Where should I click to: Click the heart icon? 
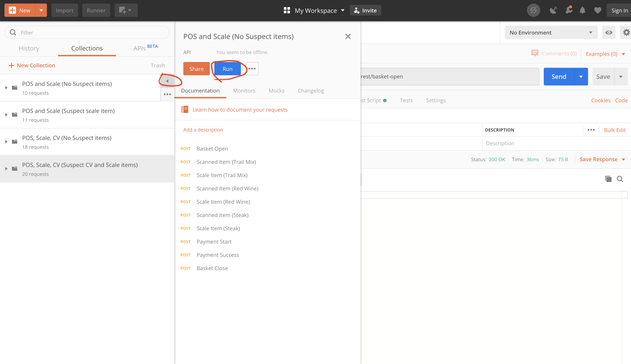(x=598, y=10)
